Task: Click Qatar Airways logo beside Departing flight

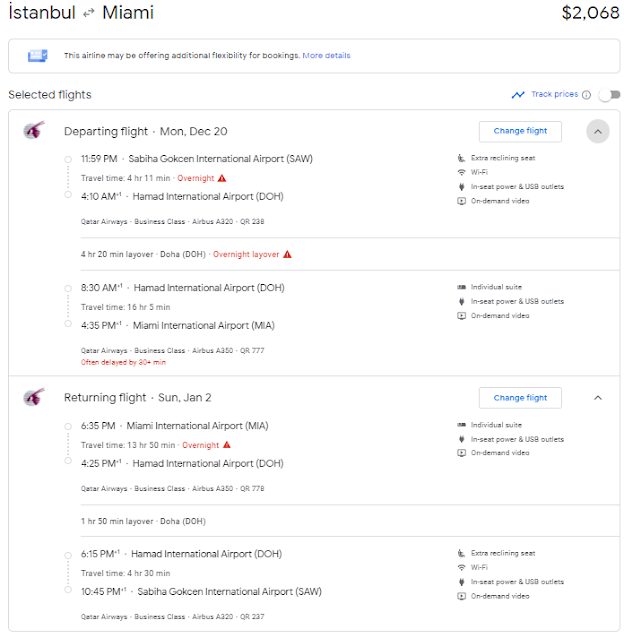Action: pos(33,130)
